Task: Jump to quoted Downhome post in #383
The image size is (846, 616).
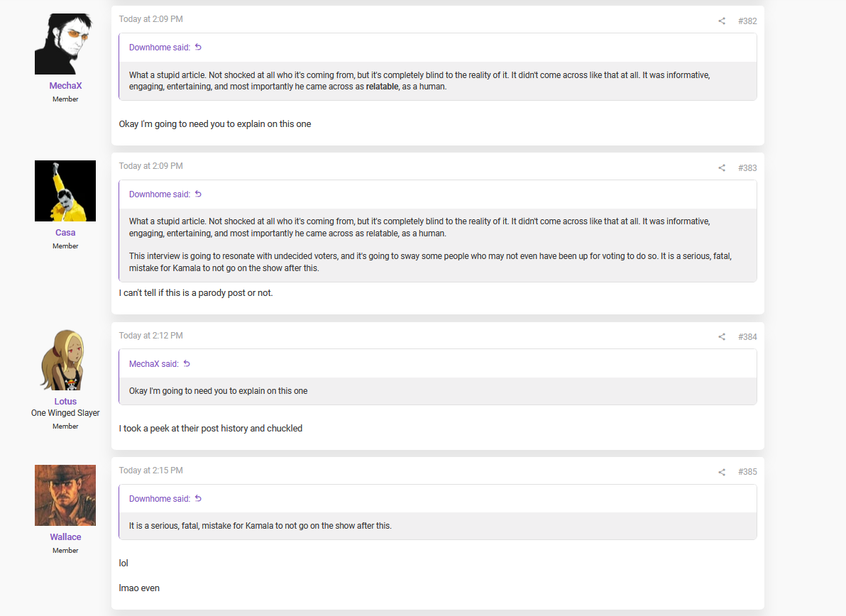Action: pos(198,194)
